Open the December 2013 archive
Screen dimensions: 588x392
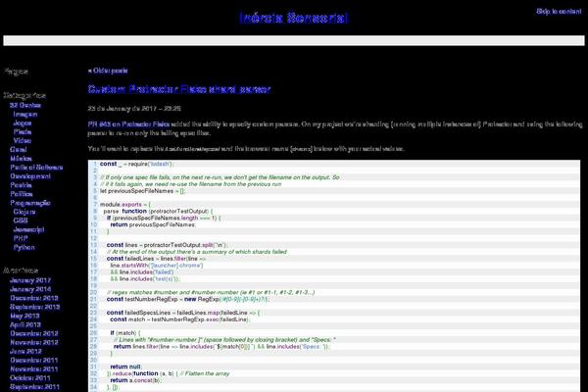33,298
